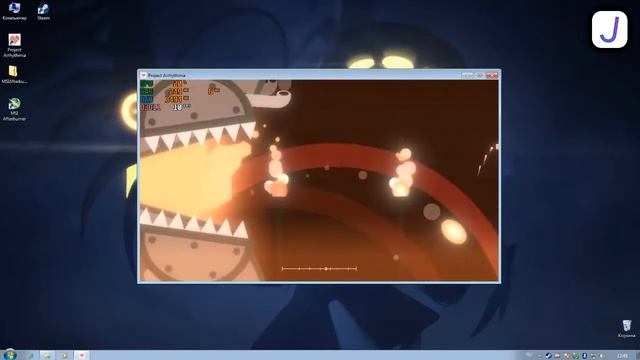Open the media player taskbar button
The height and width of the screenshot is (360, 640).
coord(64,355)
